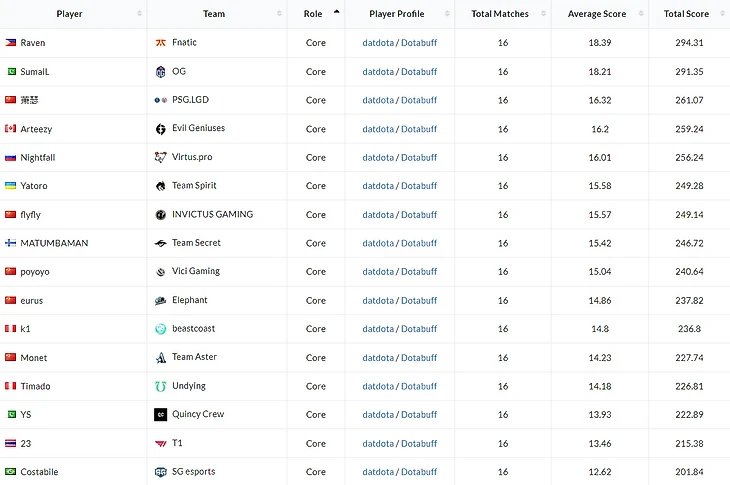Open Raven's datdota profile link
This screenshot has width=730, height=485.
378,43
